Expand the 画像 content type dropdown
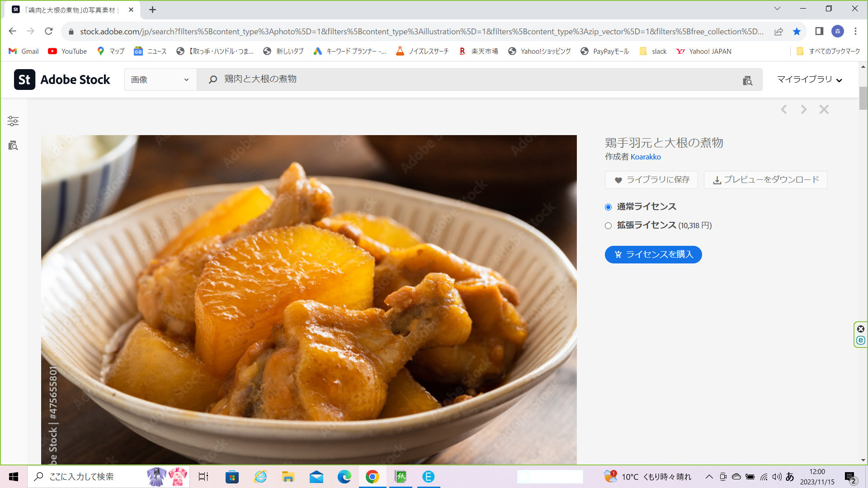The height and width of the screenshot is (488, 868). (x=160, y=80)
